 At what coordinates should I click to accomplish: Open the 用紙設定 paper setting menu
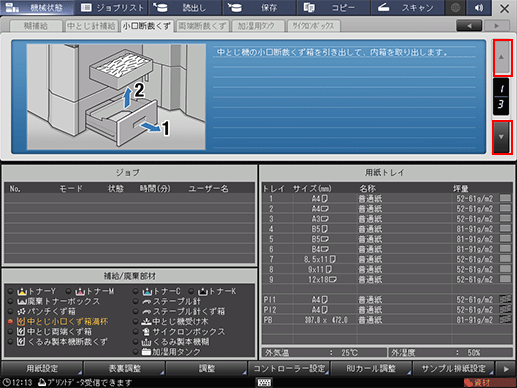[x=42, y=368]
